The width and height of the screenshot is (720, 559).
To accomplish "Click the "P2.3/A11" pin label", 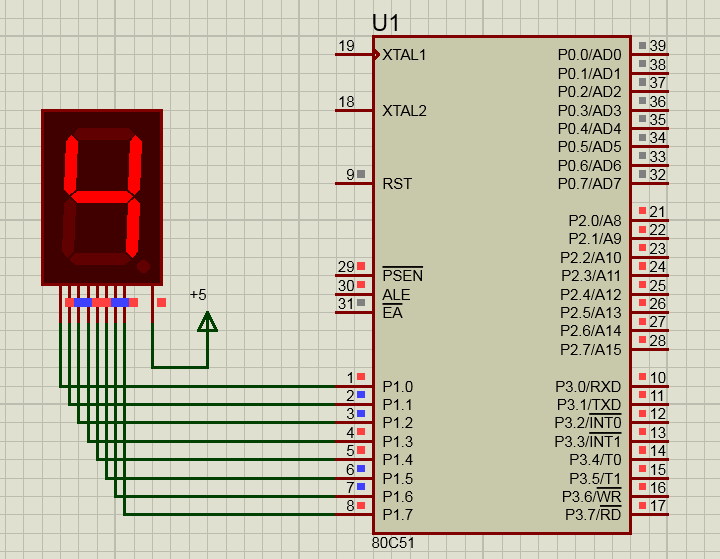I will click(x=591, y=276).
